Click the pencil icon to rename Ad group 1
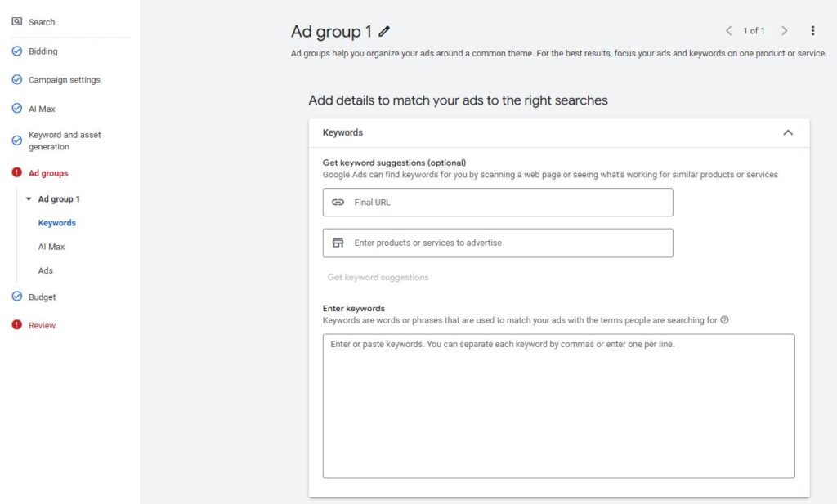 (385, 32)
